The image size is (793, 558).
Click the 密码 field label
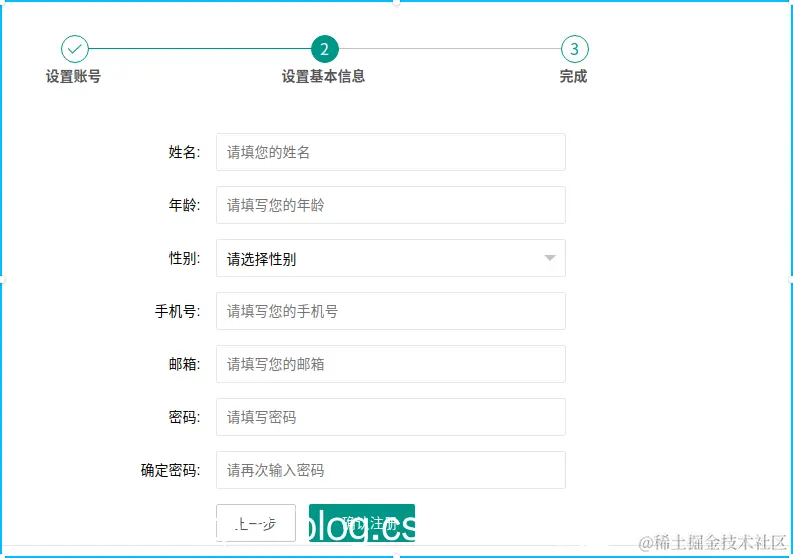185,417
